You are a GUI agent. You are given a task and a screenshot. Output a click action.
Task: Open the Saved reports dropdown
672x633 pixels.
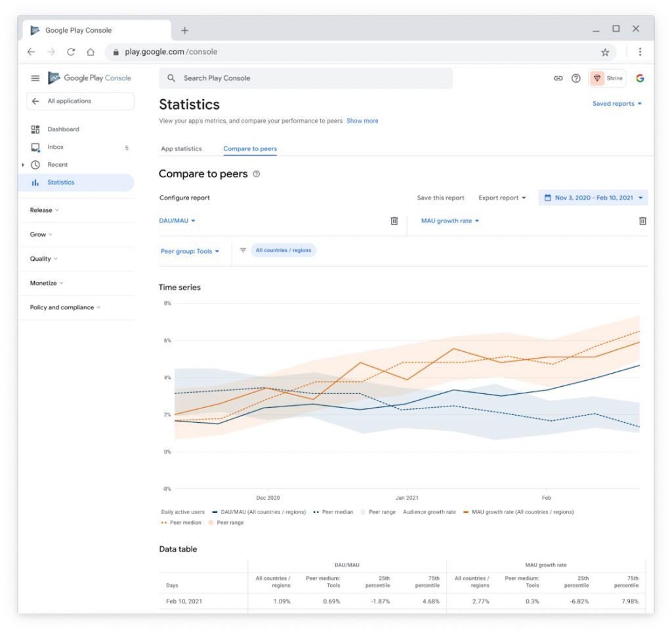click(x=617, y=104)
